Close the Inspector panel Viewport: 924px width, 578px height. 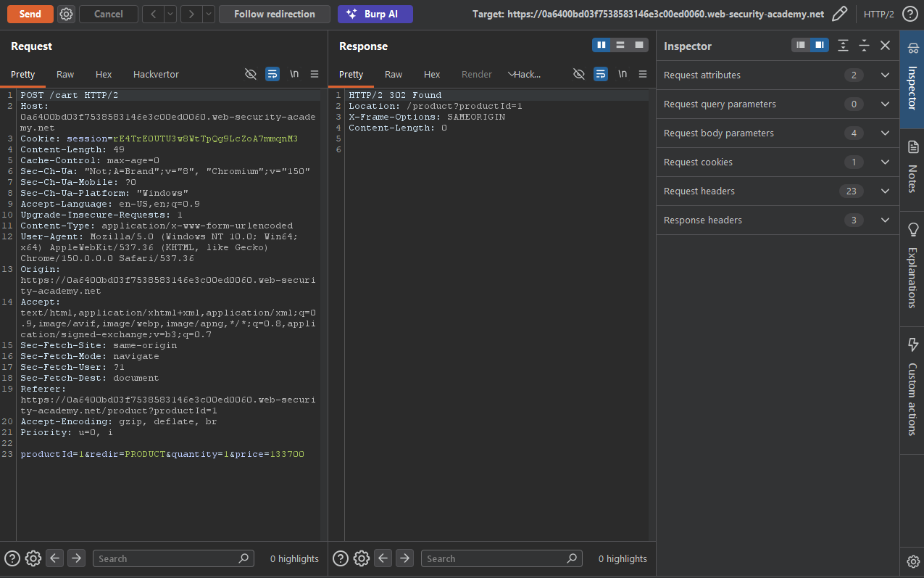tap(885, 46)
